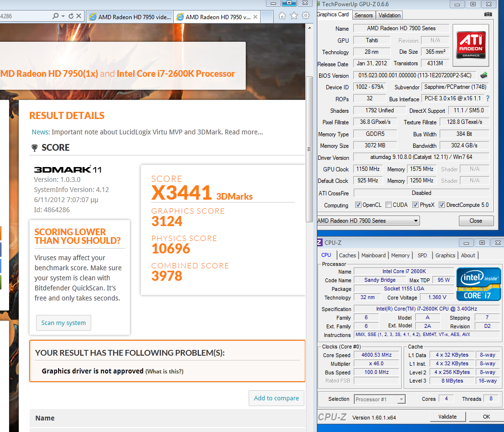Close the second AMD Radeon HD 7950 tab

[x=255, y=17]
